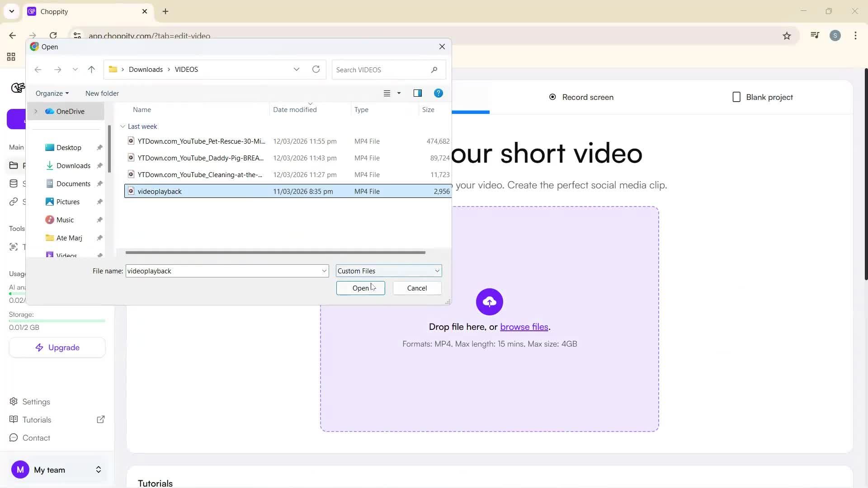Screen dimensions: 868x488
Task: Select the Projects folder icon in sidebar
Action: pos(14,165)
